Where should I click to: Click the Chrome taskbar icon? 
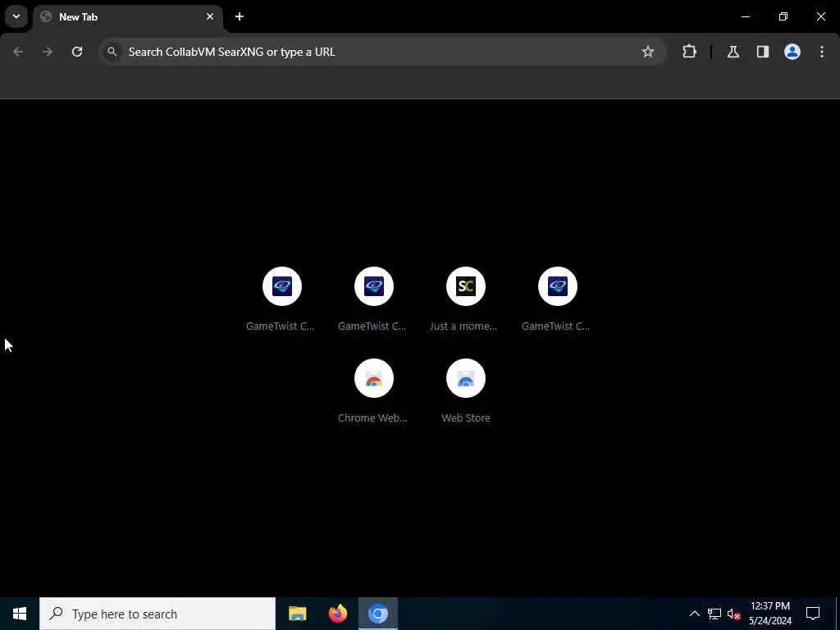pyautogui.click(x=377, y=614)
